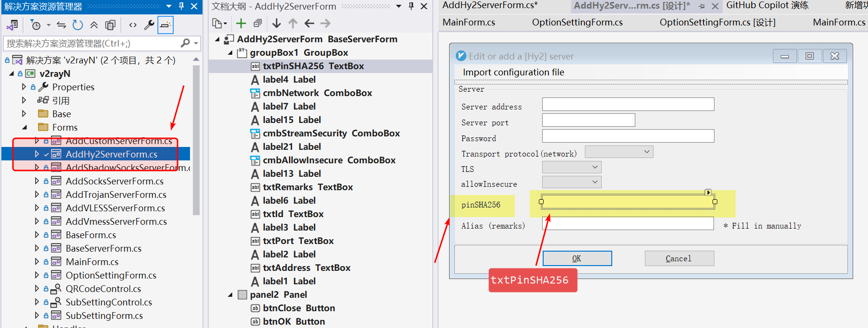The width and height of the screenshot is (868, 328).
Task: Toggle the auto-hide pin of Document Outline panel
Action: pyautogui.click(x=411, y=6)
